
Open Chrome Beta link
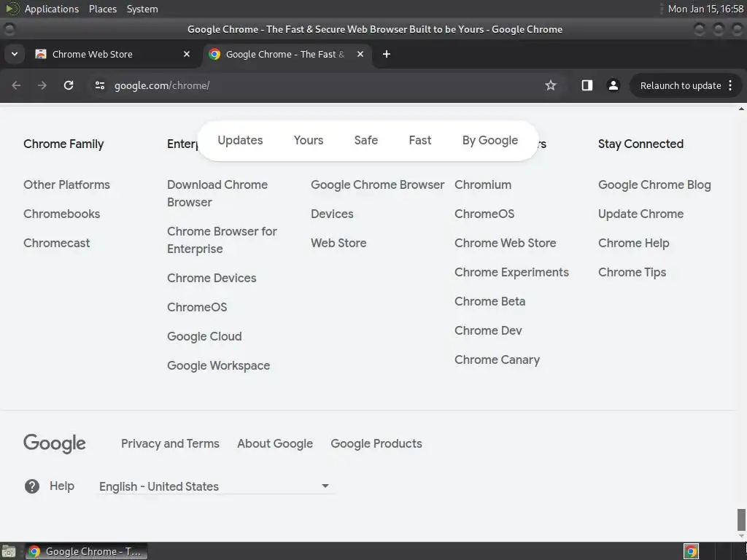pyautogui.click(x=489, y=301)
